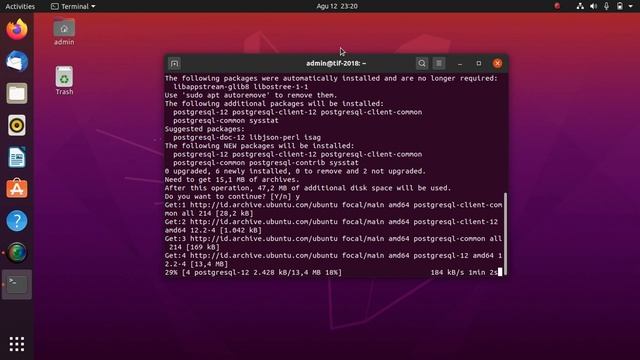Open Firefox from the dock

[17, 29]
